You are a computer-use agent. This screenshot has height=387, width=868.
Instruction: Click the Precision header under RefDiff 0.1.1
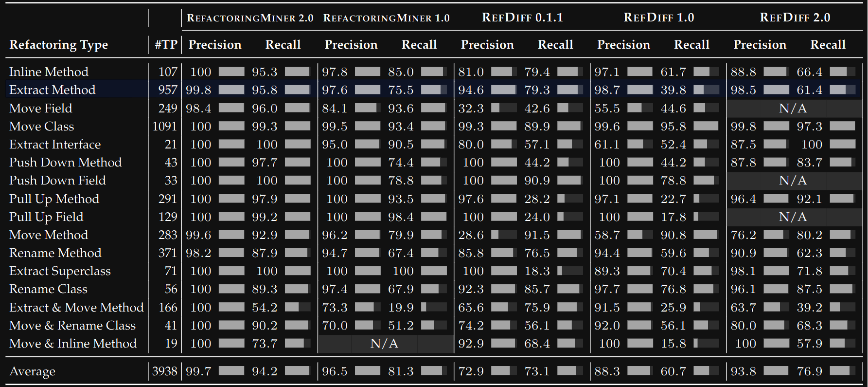tap(487, 45)
